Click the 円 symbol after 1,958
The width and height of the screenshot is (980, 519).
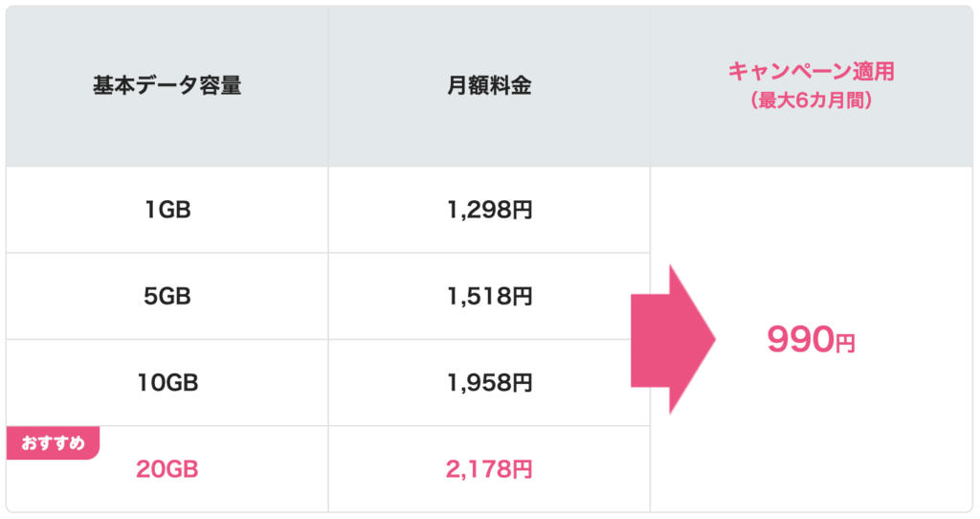tap(523, 383)
